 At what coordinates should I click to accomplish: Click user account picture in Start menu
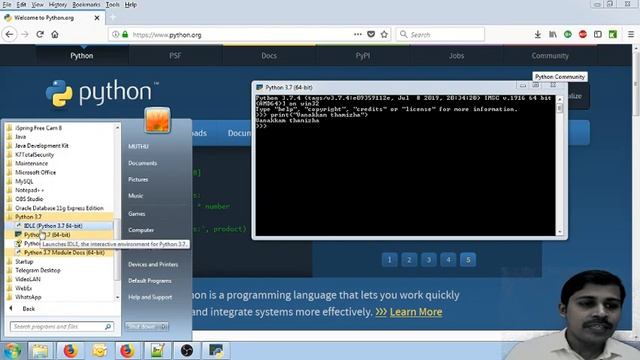click(x=157, y=120)
